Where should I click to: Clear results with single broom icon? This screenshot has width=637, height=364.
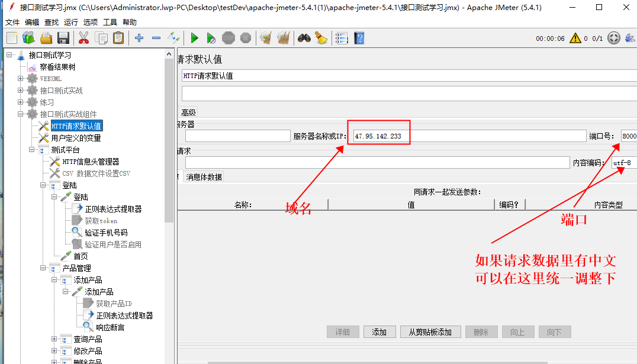(266, 38)
